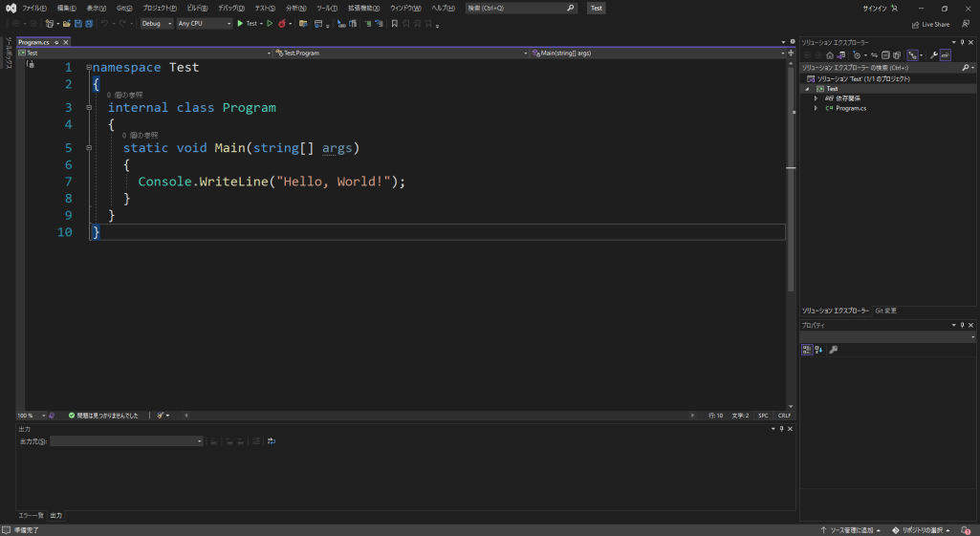Collapse the namespace Test code block
The height and width of the screenshot is (536, 980).
click(89, 67)
